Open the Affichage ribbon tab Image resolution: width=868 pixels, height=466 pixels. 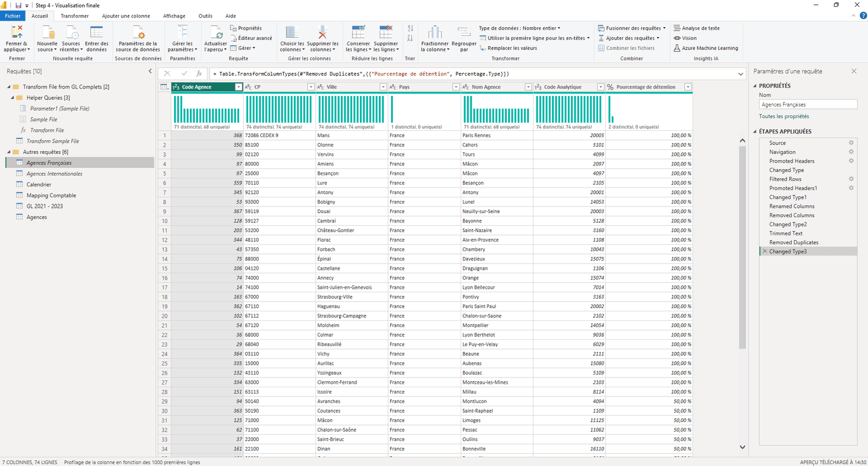[x=174, y=16]
